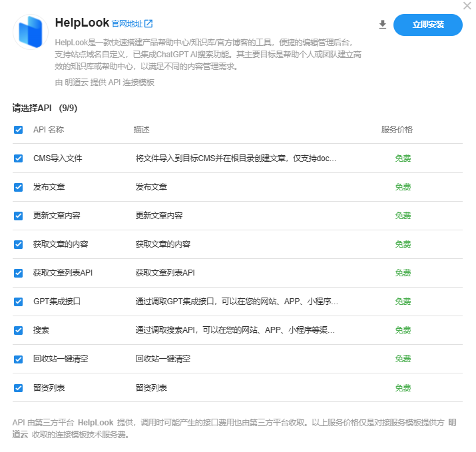Click the 请选择API (9/9) heading
Screen dimensions: 476x452
coord(45,108)
